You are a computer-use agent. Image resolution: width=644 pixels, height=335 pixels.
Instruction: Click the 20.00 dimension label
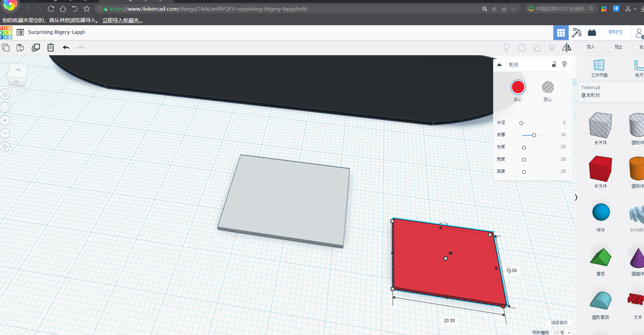coord(449,320)
